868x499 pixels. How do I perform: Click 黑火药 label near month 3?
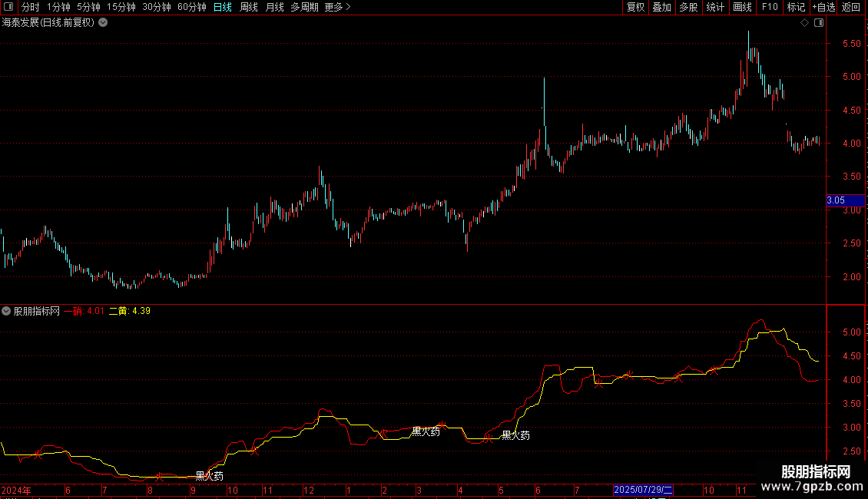pos(426,432)
